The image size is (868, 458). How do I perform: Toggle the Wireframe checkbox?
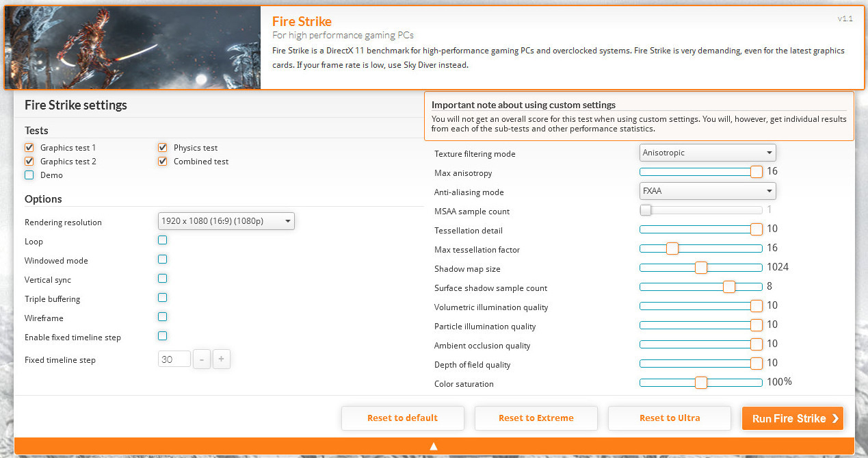coord(163,317)
